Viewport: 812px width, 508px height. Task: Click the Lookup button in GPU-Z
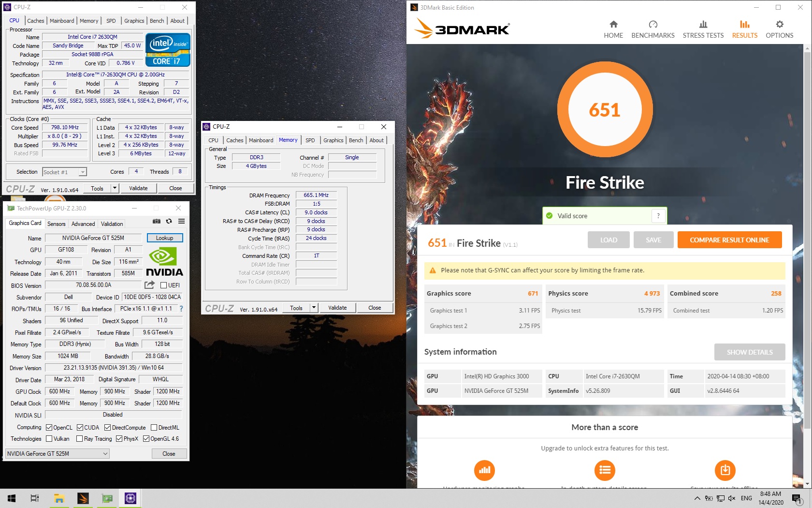[x=164, y=238]
